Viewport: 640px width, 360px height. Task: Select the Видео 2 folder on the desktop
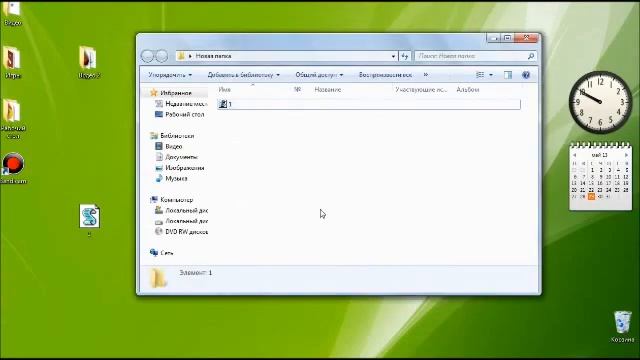(89, 62)
